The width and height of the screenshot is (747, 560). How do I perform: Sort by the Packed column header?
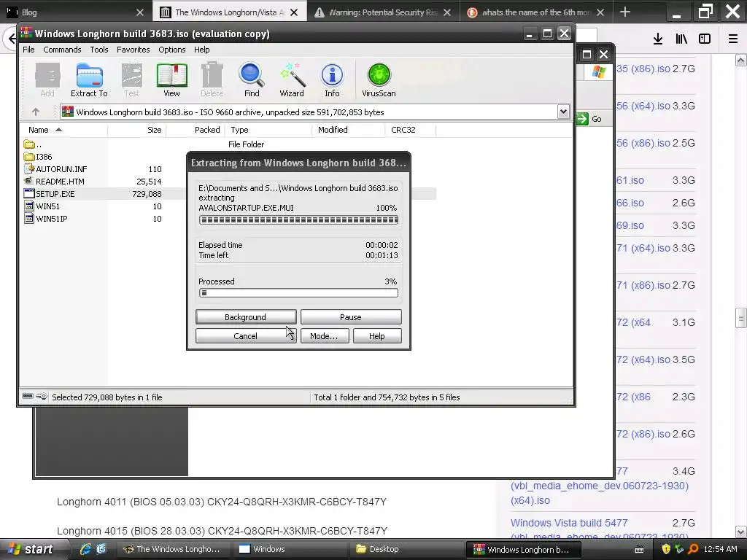tap(196, 130)
